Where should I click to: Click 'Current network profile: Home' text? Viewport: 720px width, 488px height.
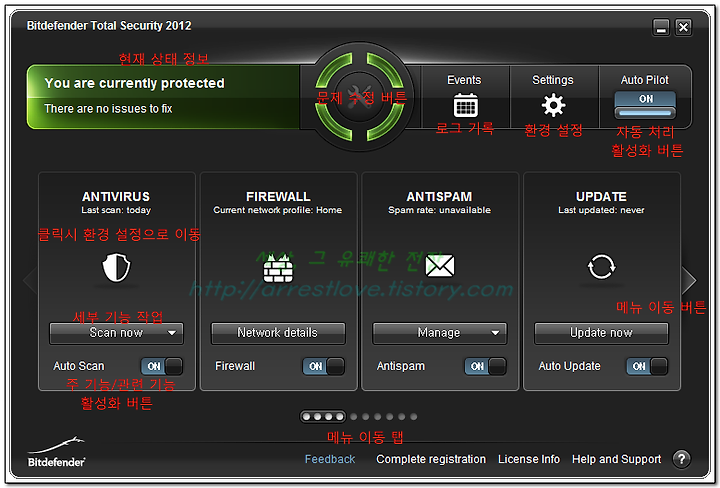click(277, 210)
